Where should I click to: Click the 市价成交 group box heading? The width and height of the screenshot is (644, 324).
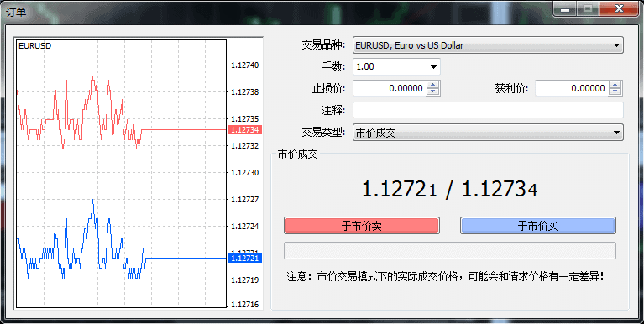(x=298, y=154)
